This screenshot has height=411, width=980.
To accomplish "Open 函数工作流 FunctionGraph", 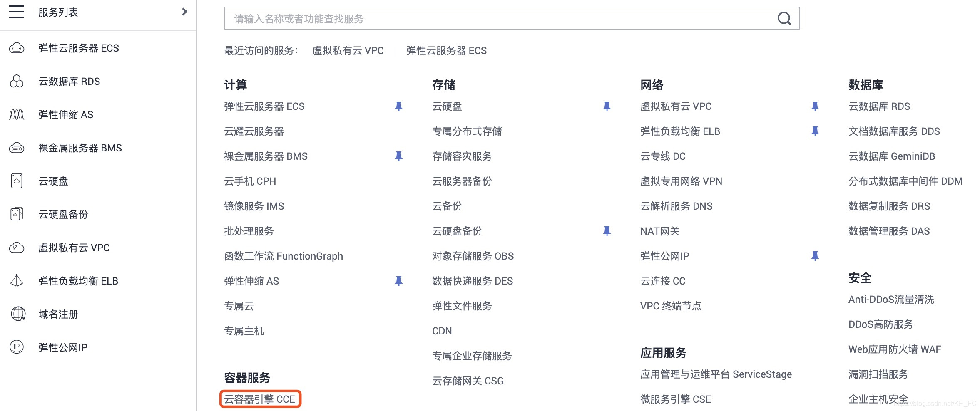I will click(284, 256).
